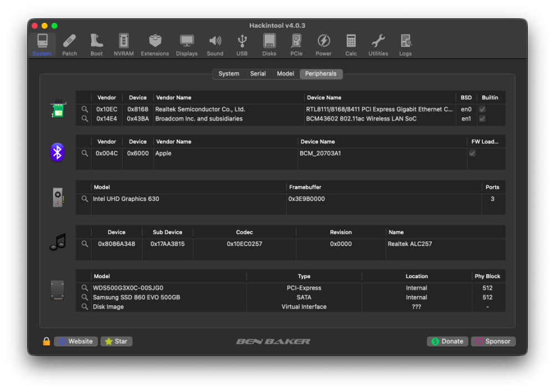The height and width of the screenshot is (392, 555).
Task: Select the 0x3E9B0000 framebuffer value
Action: [x=306, y=199]
